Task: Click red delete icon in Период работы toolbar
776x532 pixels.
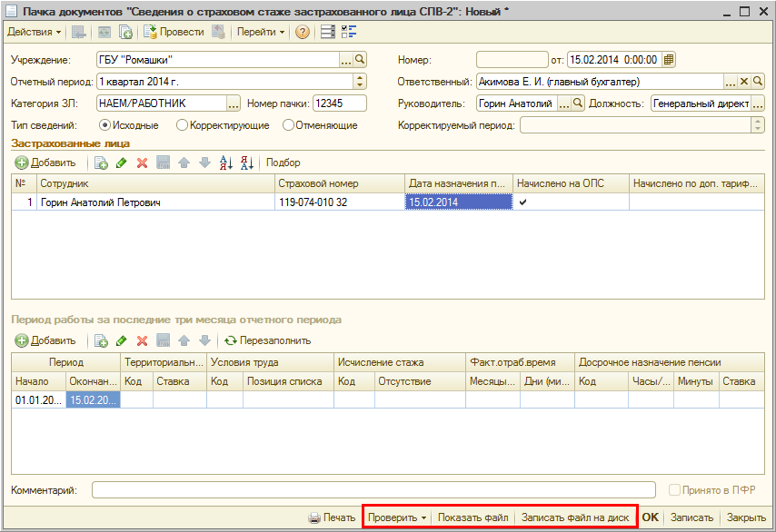Action: [143, 340]
